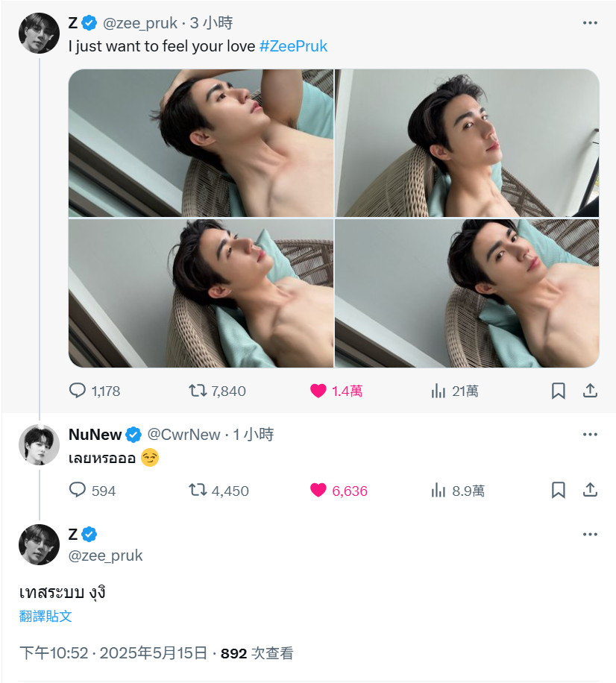Screen dimensions: 616x683
Task: Open NuNew's profile avatar
Action: click(40, 444)
